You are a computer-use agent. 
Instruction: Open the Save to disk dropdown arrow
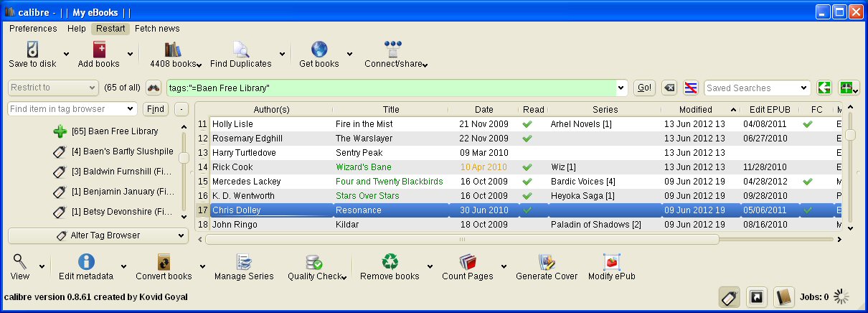[66, 54]
